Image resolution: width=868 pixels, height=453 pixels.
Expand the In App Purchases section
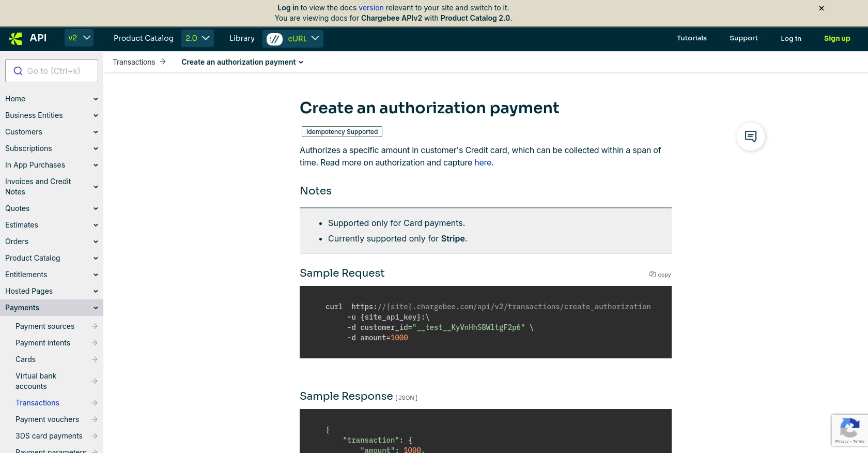pyautogui.click(x=96, y=165)
